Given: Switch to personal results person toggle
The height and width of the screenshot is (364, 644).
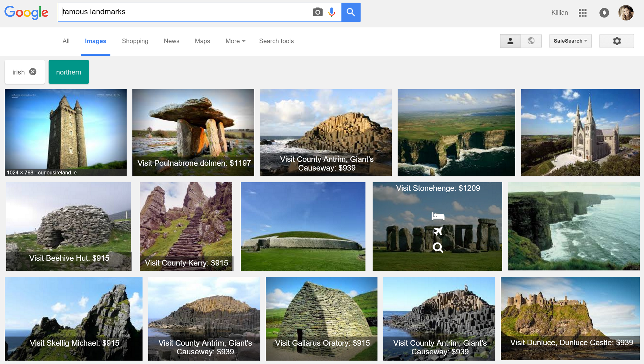Looking at the screenshot, I should tap(510, 41).
